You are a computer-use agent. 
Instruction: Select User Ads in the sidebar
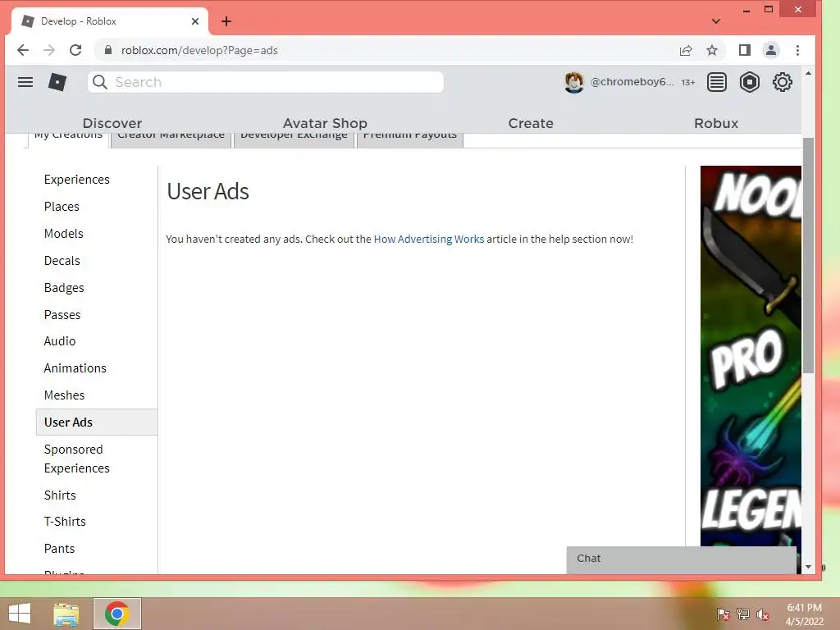[x=97, y=422]
